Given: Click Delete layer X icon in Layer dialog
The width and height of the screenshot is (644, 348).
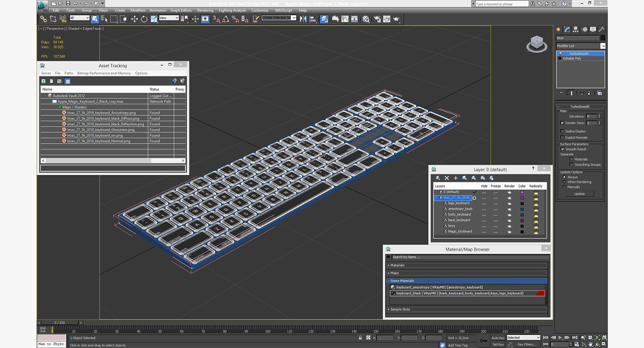Looking at the screenshot, I should tap(446, 178).
